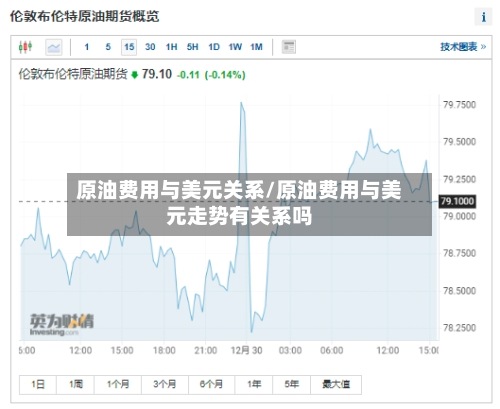Choose the 6个月 time range
Image resolution: width=500 pixels, height=409 pixels.
tap(211, 385)
